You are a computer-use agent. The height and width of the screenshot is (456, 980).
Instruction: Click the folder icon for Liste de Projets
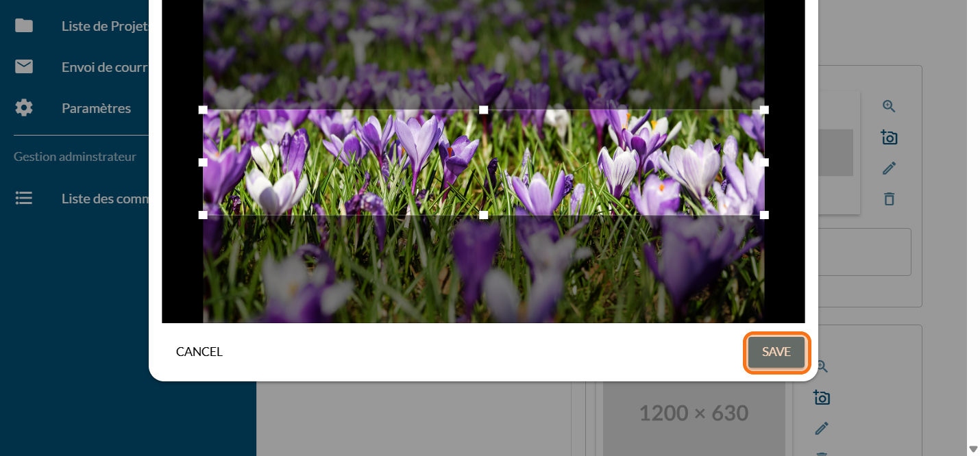click(x=24, y=26)
